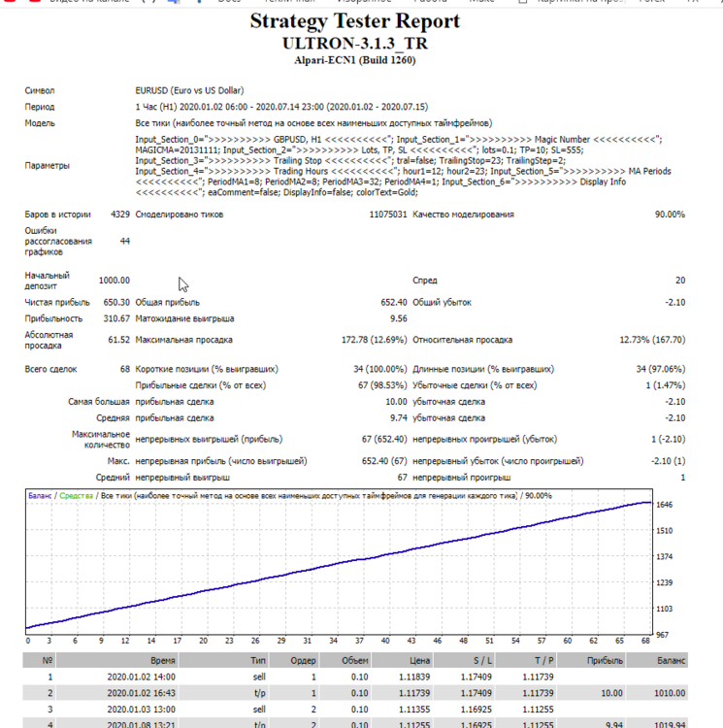The height and width of the screenshot is (728, 723).
Task: Select the largest profit trade value 10.00 in the stats
Action: point(396,402)
